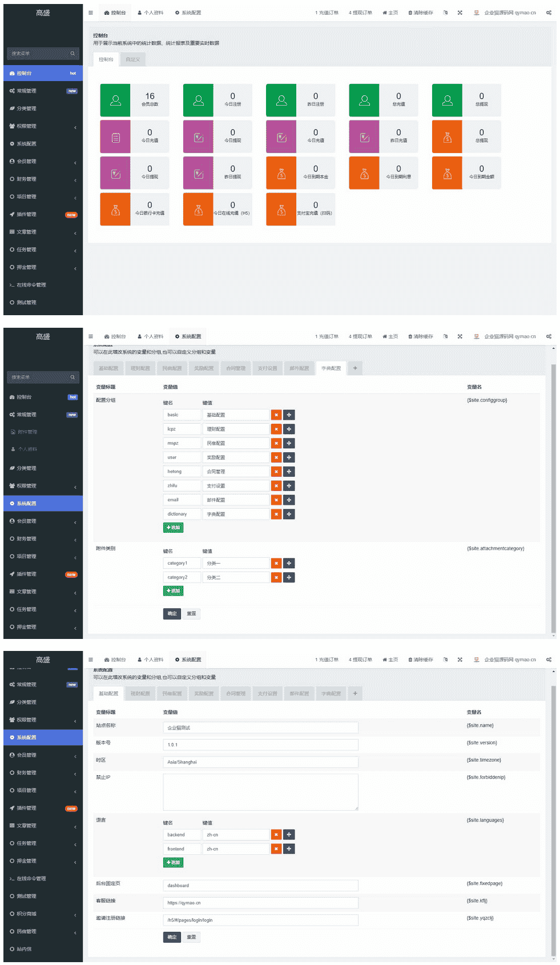Expand 项目管理 in dashboard screenshot sidebar
The width and height of the screenshot is (560, 965).
pyautogui.click(x=43, y=197)
